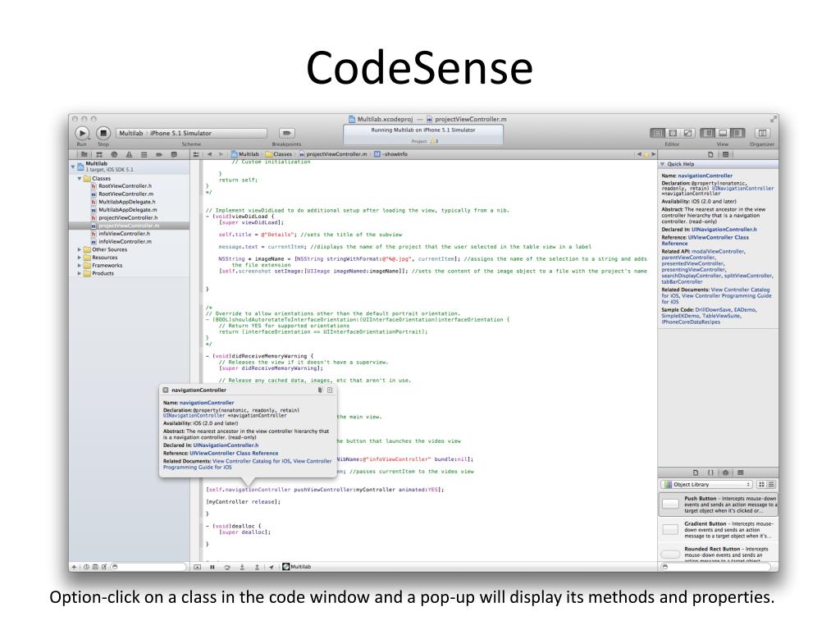The image size is (840, 630).
Task: Expand the Frameworks folder
Action: pyautogui.click(x=80, y=266)
